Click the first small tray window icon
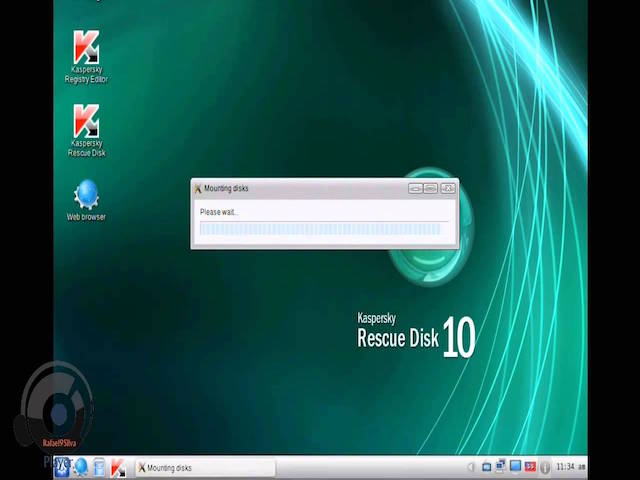This screenshot has height=480, width=640. 487,467
